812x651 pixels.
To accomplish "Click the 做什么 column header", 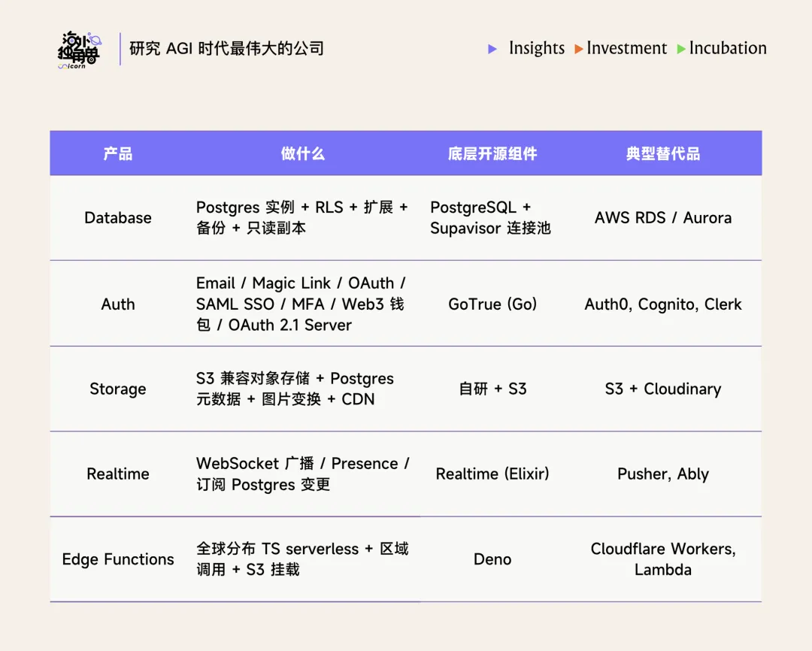I will (302, 154).
